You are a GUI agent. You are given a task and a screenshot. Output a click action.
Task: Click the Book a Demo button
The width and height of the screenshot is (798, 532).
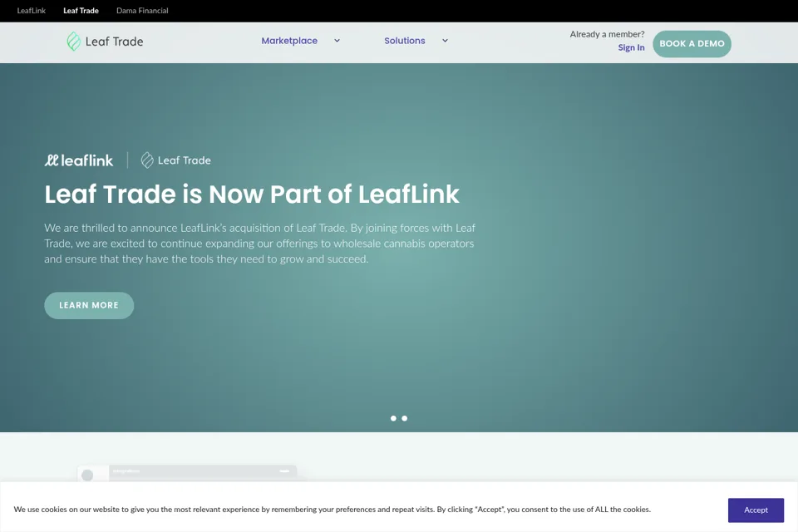point(692,44)
